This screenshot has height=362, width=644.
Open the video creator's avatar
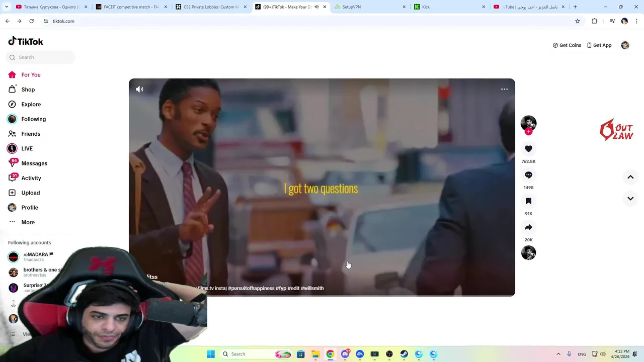tap(528, 123)
